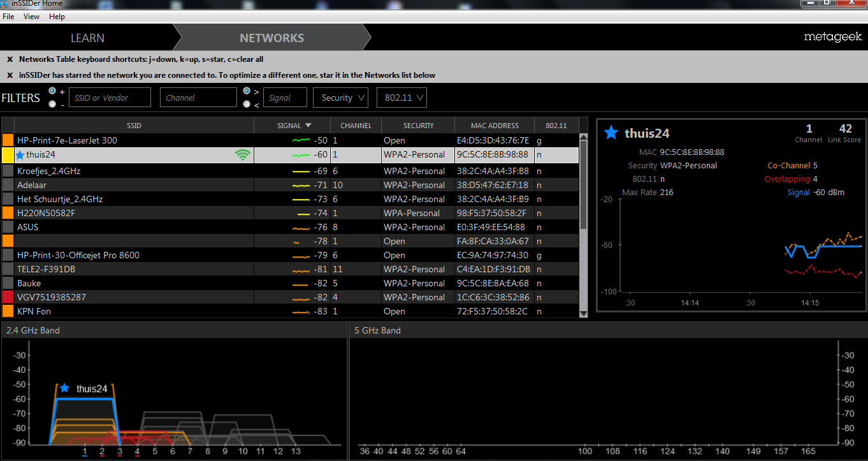Click 'Max Rate 216' in the details panel
The width and height of the screenshot is (868, 461).
point(647,193)
